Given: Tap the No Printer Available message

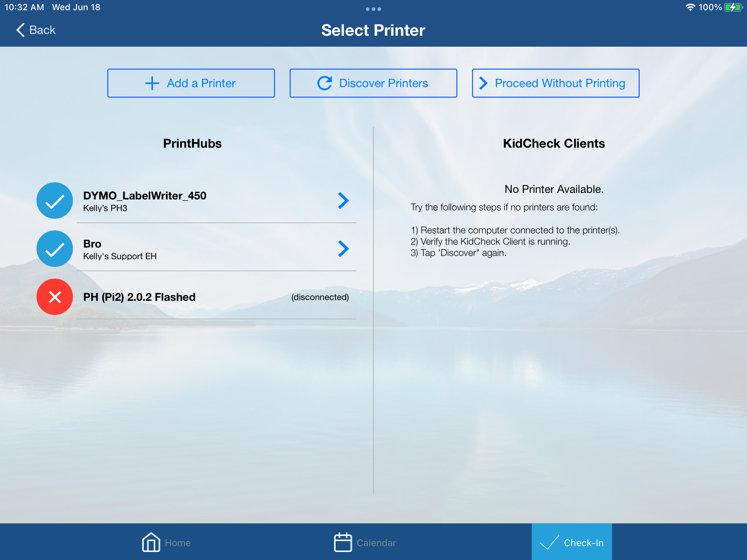Looking at the screenshot, I should pyautogui.click(x=554, y=189).
